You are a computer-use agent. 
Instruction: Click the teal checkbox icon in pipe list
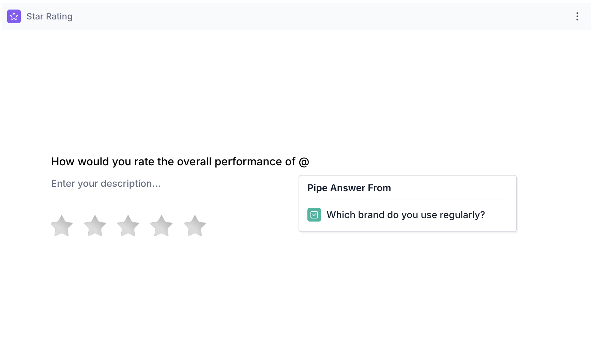tap(314, 215)
